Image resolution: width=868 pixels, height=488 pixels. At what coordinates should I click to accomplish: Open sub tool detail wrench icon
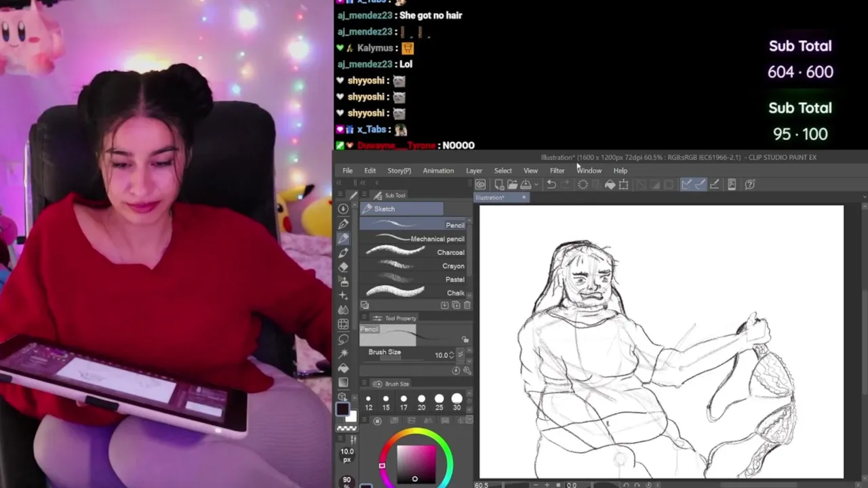pos(467,371)
